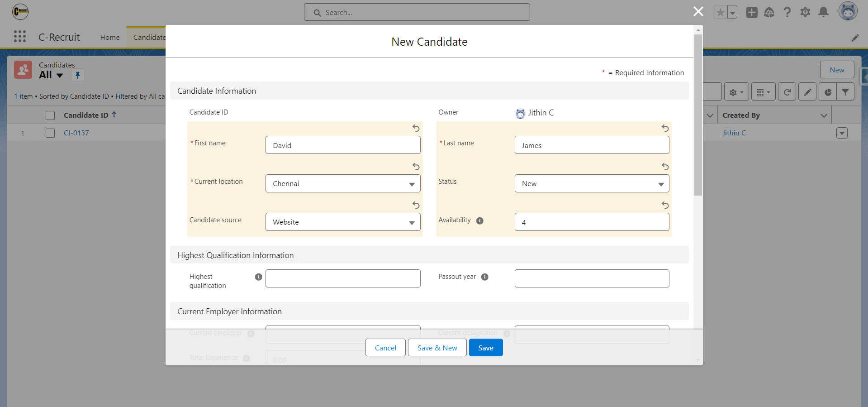Viewport: 868px width, 407px height.
Task: Open the Status dropdown
Action: click(592, 183)
